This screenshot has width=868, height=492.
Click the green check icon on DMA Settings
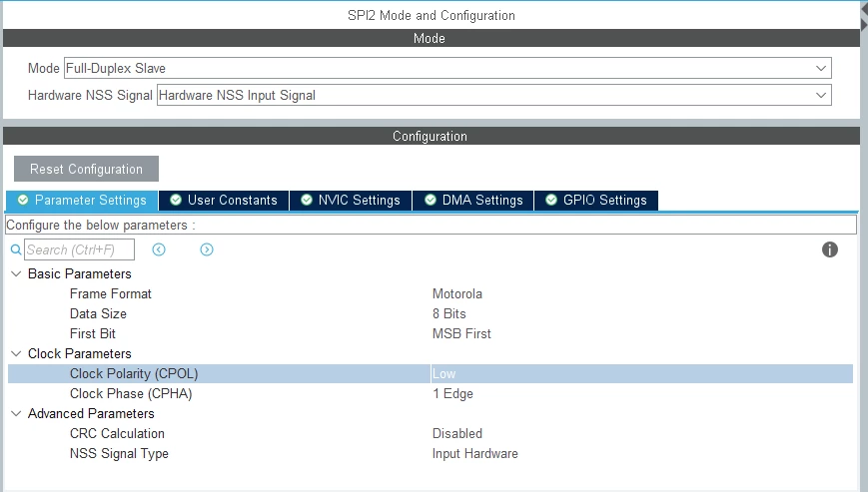pyautogui.click(x=431, y=200)
